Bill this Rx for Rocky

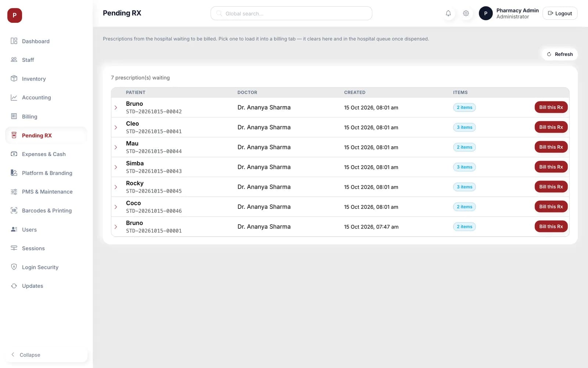click(x=551, y=187)
